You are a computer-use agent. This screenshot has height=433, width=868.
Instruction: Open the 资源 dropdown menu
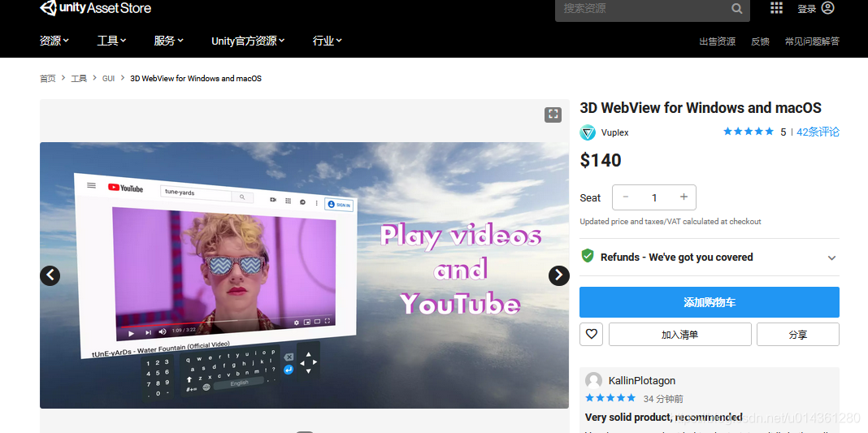(54, 41)
